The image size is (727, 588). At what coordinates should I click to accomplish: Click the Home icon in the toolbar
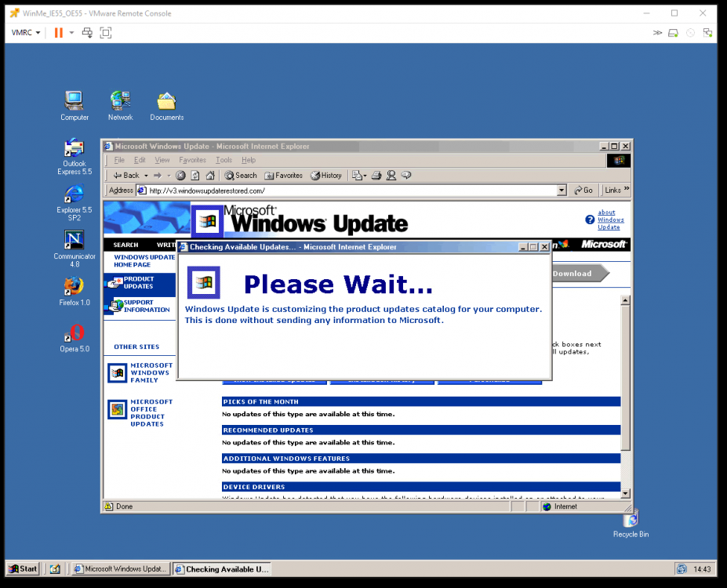point(209,175)
